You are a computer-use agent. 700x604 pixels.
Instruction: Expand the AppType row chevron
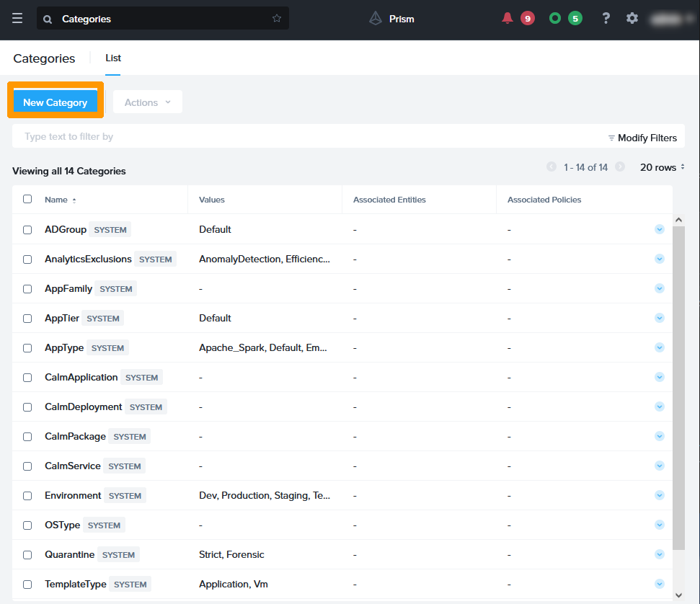(659, 347)
